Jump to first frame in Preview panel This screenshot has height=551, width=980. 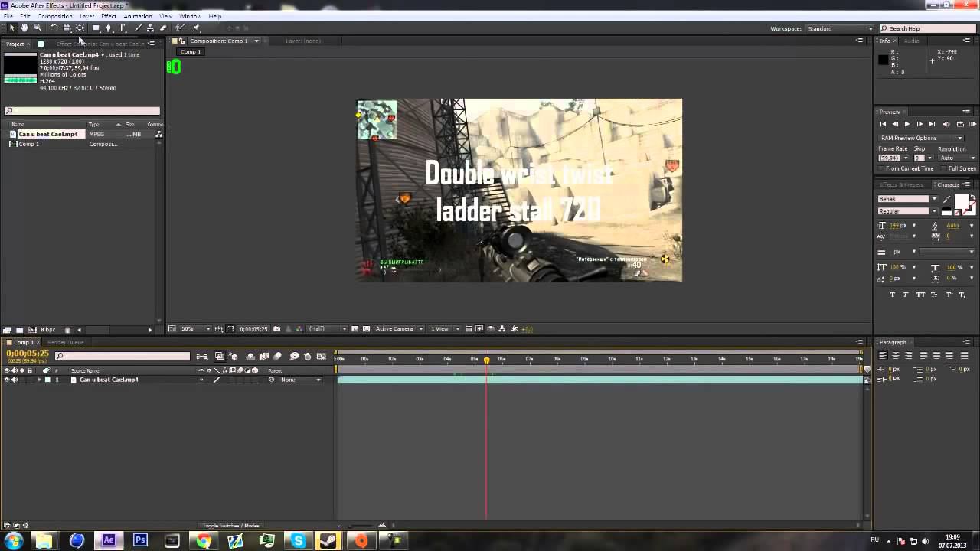(883, 124)
